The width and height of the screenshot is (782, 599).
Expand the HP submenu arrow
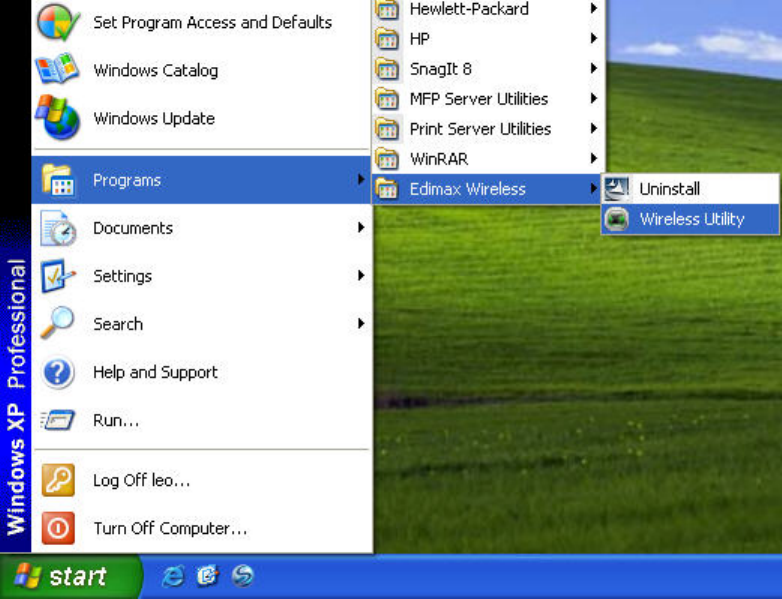point(593,38)
